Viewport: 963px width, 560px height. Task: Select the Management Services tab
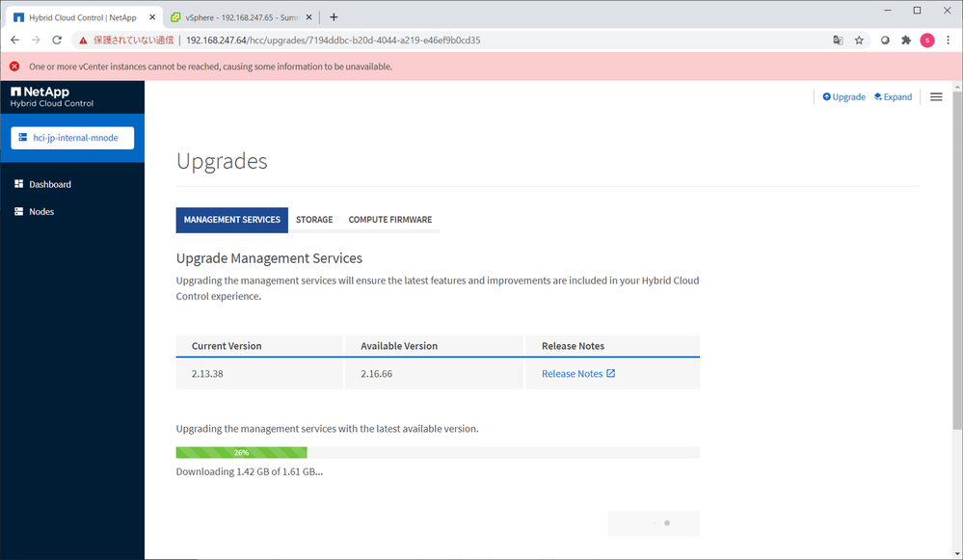232,220
